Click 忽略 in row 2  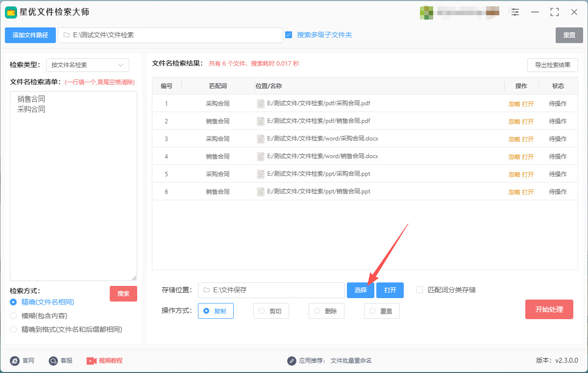[x=514, y=121]
